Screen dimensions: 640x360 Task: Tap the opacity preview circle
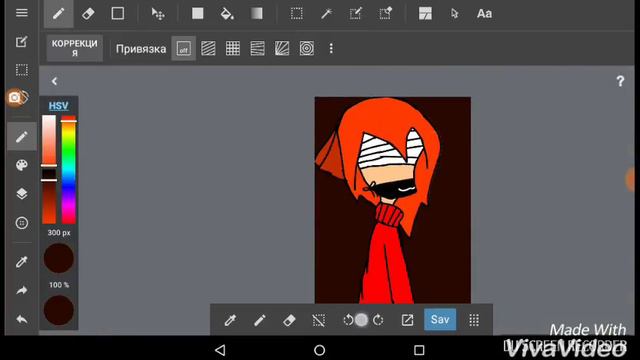click(x=58, y=310)
